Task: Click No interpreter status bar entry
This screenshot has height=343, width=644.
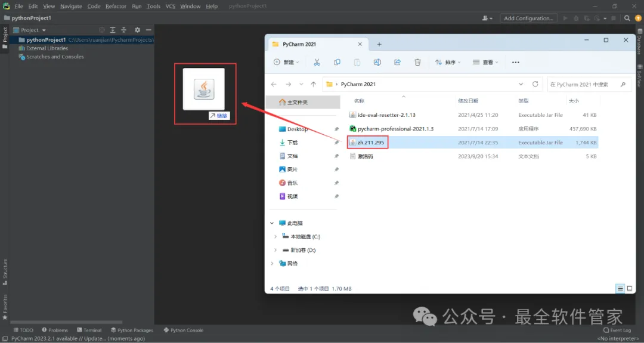Action: coord(618,338)
